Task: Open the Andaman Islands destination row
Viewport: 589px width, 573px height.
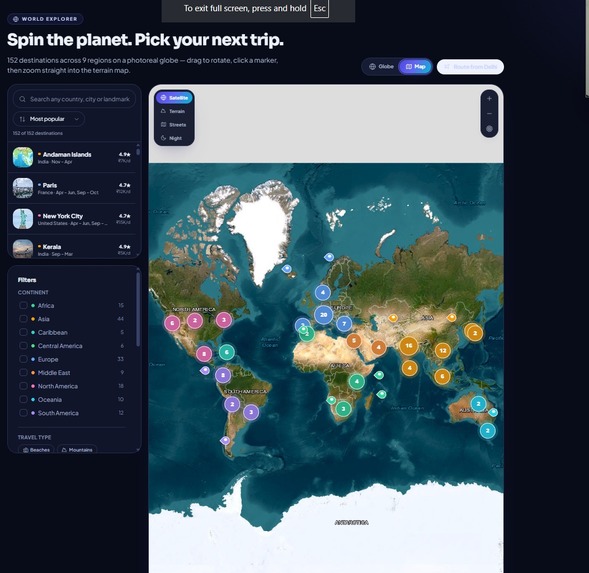Action: (72, 157)
